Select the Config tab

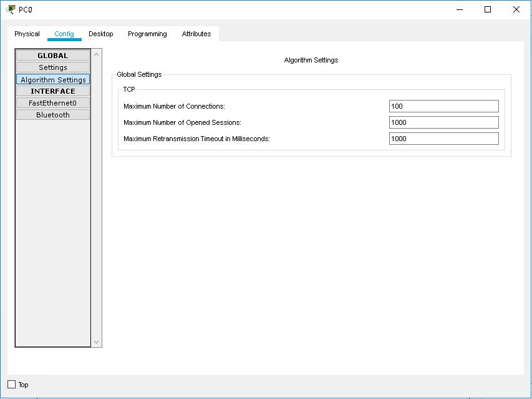(65, 34)
